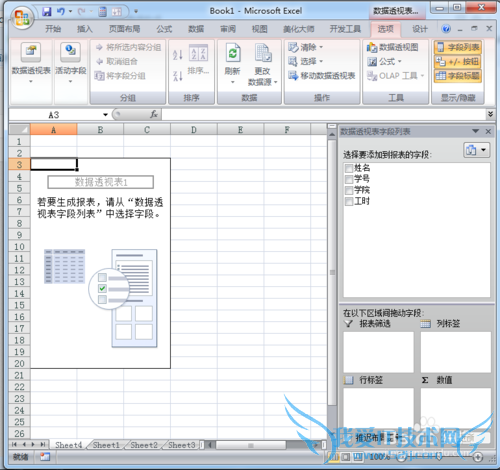Click the vertical scrollbar thumb

pos(332,273)
